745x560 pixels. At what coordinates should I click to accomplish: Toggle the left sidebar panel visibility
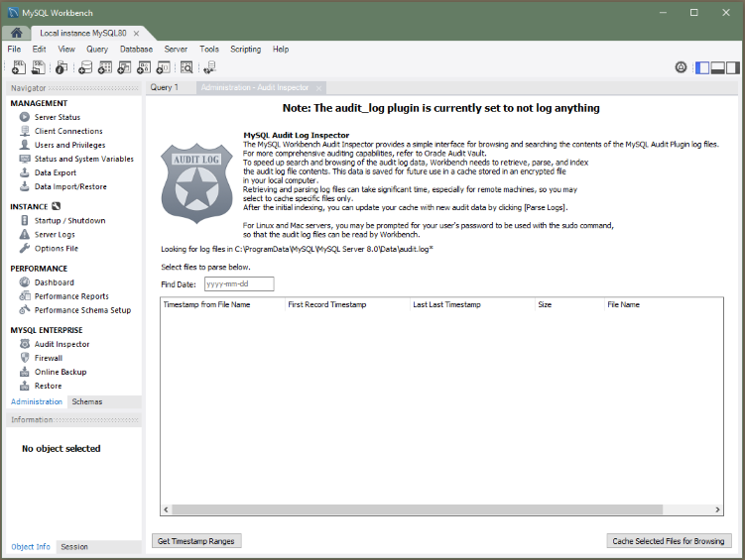(702, 67)
